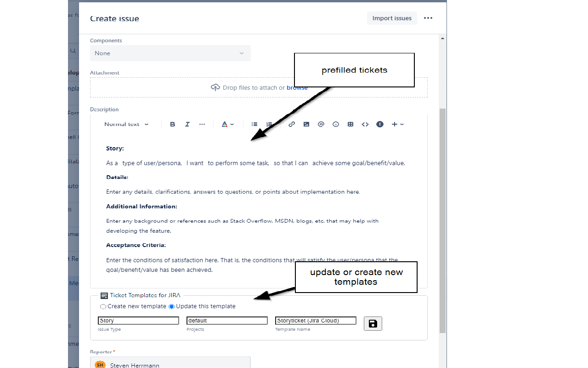
Task: Toggle bold formatting in the description editor
Action: 172,124
